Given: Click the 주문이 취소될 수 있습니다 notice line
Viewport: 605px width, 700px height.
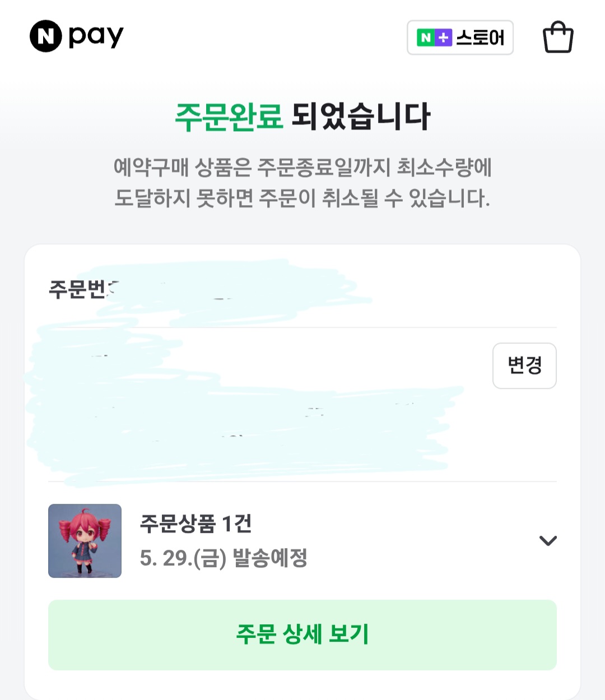Looking at the screenshot, I should (302, 198).
